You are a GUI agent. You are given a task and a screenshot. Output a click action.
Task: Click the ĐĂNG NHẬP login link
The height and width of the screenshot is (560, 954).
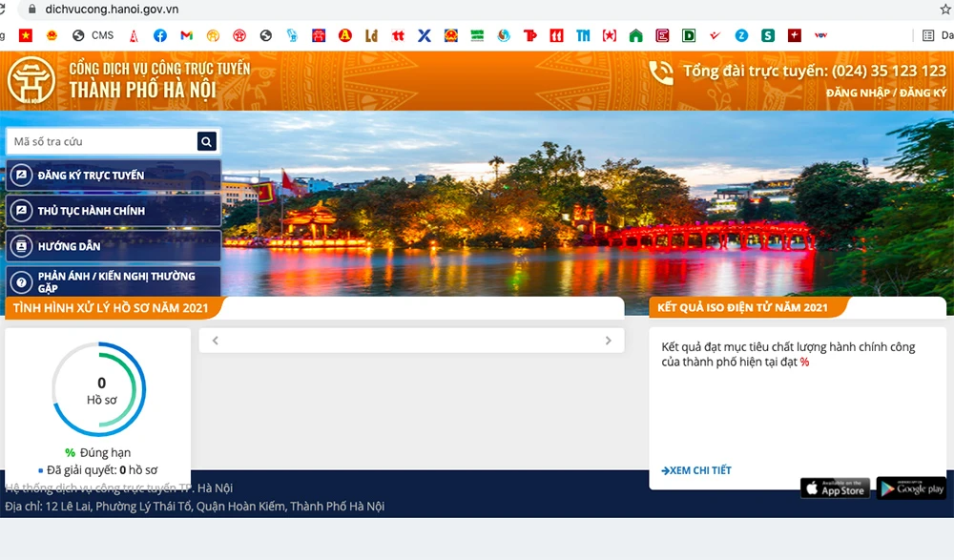tap(857, 93)
